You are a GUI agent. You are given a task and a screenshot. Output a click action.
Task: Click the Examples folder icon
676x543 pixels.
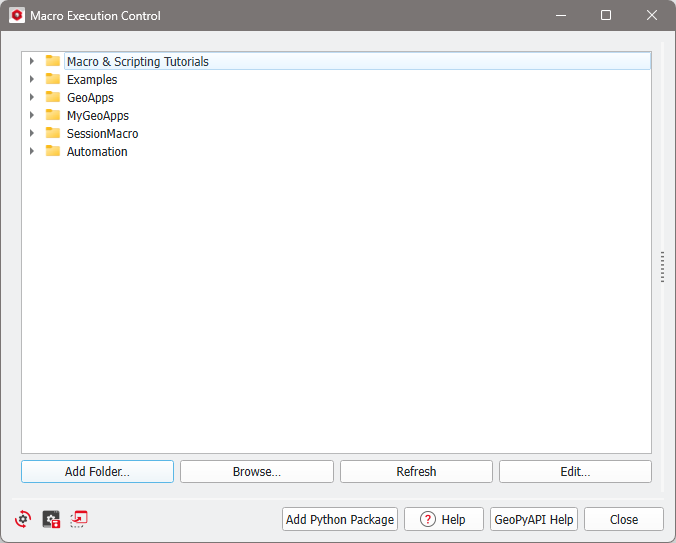[53, 79]
